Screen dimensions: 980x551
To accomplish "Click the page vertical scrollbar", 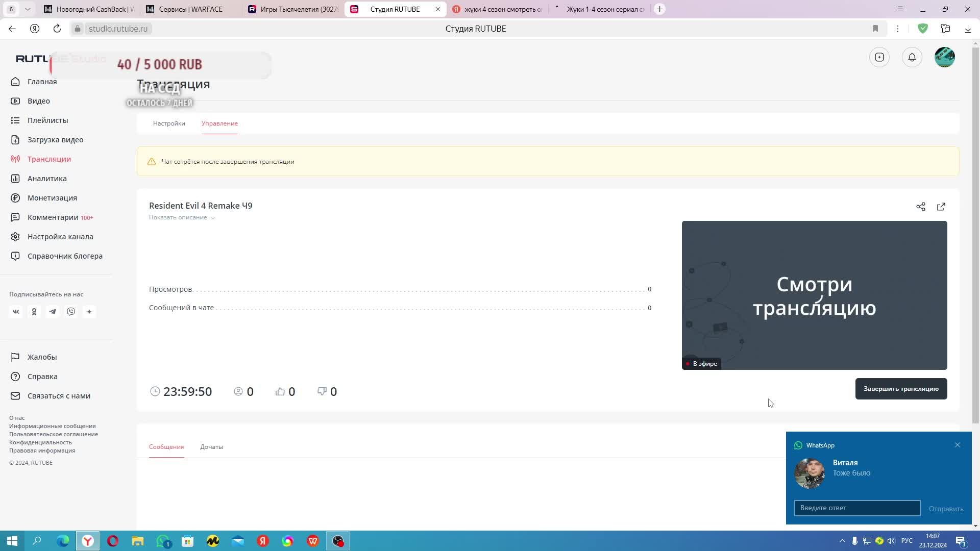I will click(975, 235).
